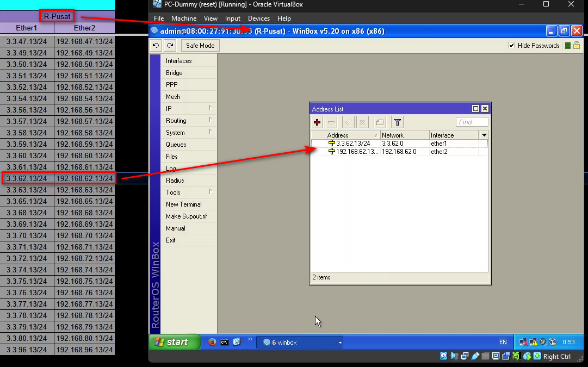Click the VirtualBox display status icon
The width and height of the screenshot is (588, 367).
(x=496, y=356)
